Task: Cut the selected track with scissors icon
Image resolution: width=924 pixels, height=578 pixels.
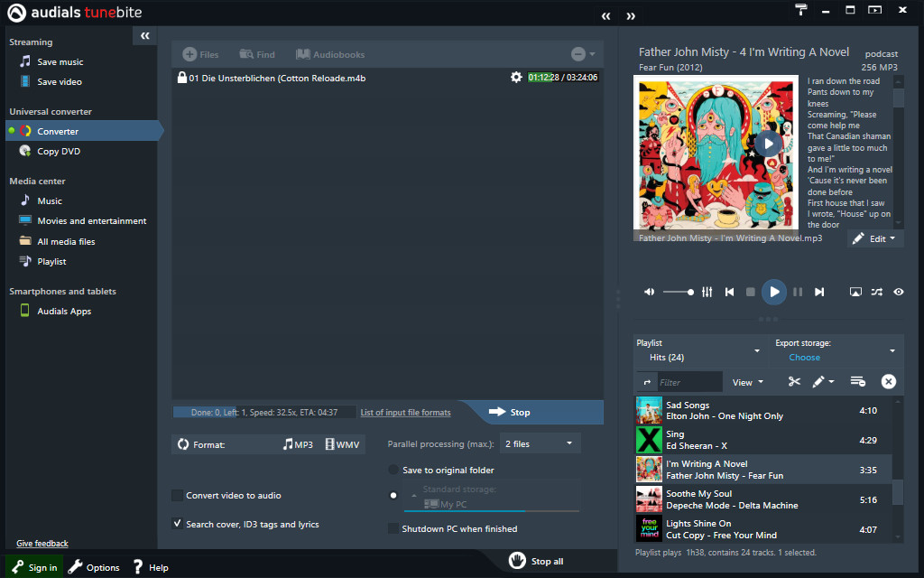Action: [x=794, y=382]
